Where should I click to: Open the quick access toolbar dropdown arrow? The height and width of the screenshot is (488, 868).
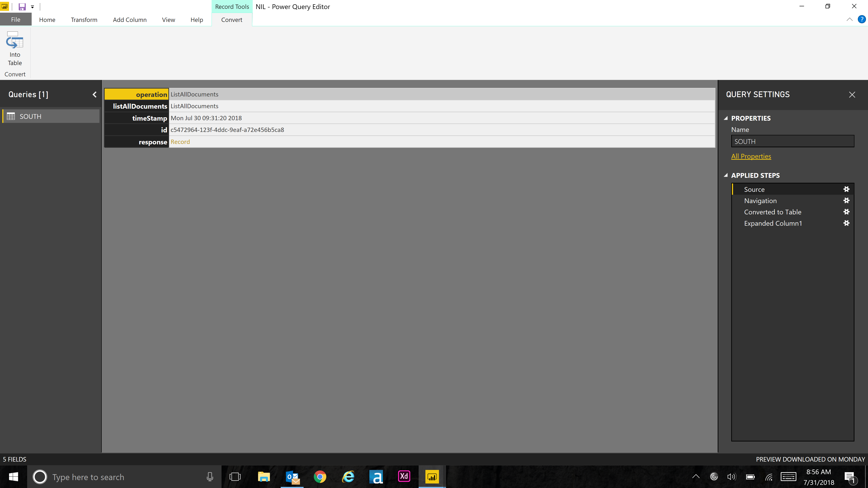[32, 7]
